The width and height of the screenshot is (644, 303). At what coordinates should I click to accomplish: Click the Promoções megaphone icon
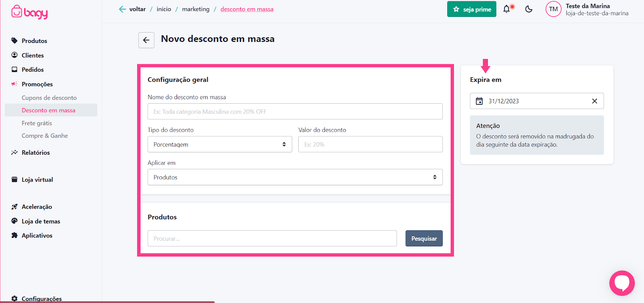pos(14,84)
